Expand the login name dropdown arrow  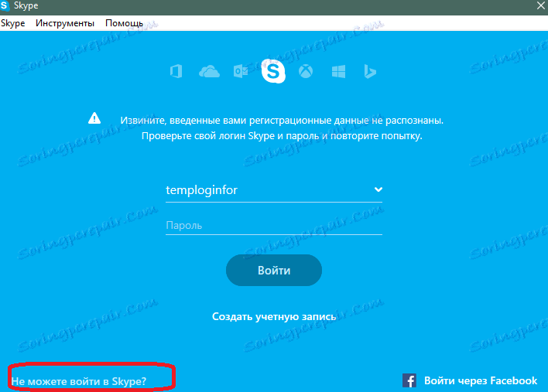tap(378, 189)
